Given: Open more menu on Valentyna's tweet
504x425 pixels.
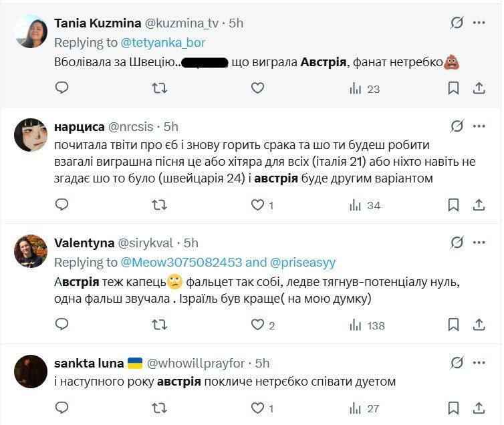Looking at the screenshot, I should 479,243.
